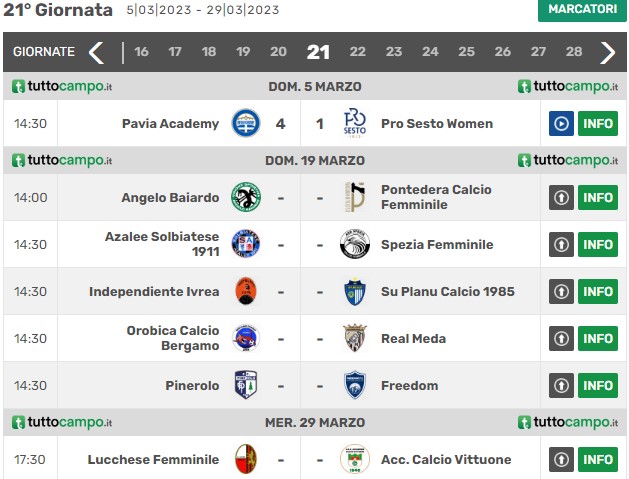Select giornata 16 tab

[x=141, y=52]
